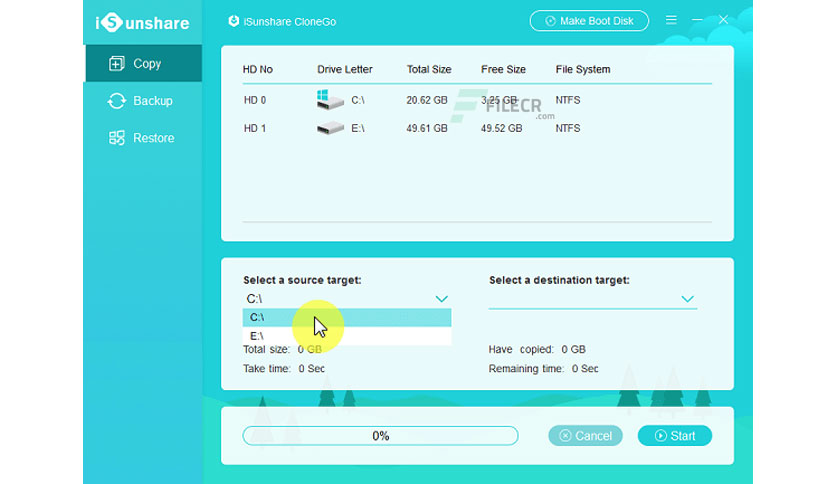Click the Have copied 0 GB value

(573, 350)
